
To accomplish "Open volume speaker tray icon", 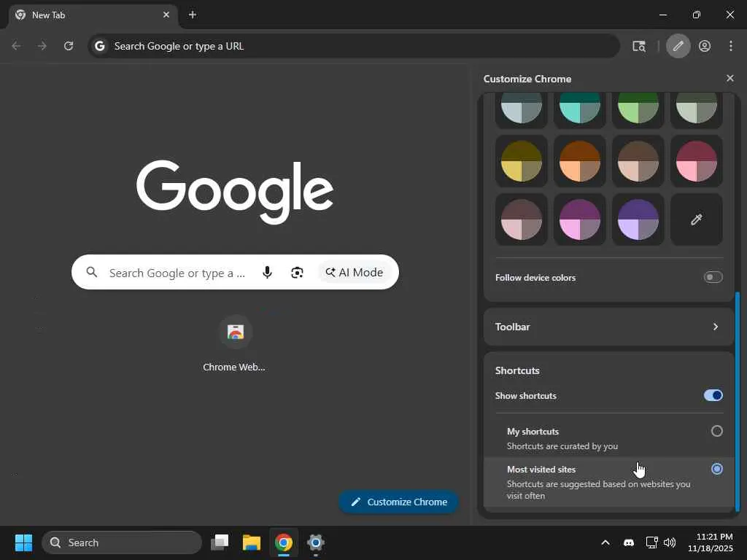I will tap(670, 542).
